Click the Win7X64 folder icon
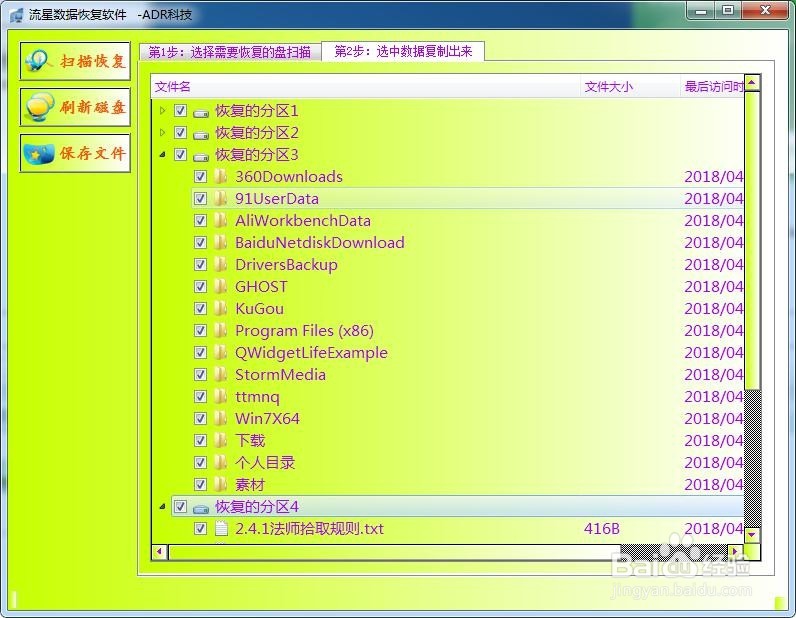796x618 pixels. click(x=220, y=418)
